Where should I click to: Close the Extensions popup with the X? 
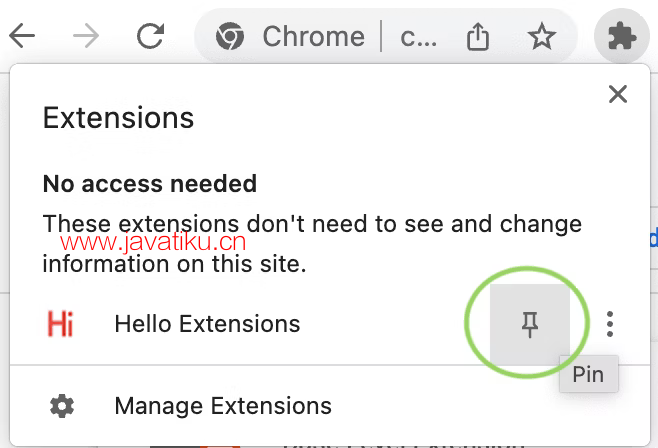(618, 94)
